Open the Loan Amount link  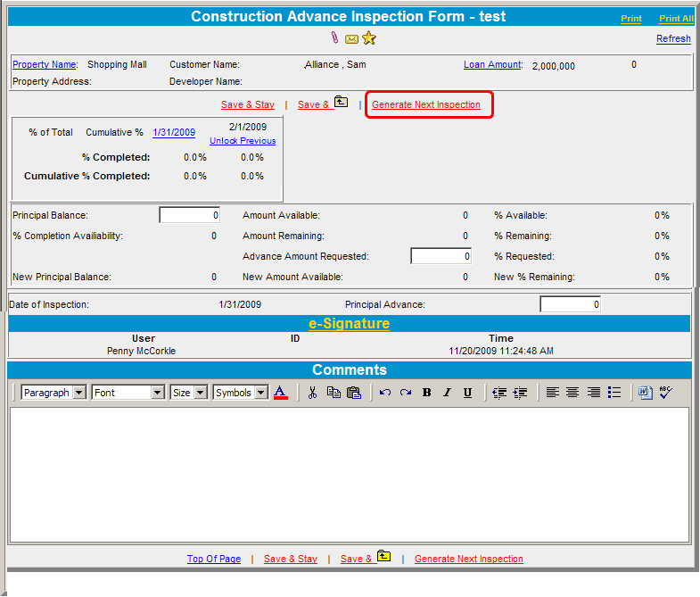click(x=492, y=64)
